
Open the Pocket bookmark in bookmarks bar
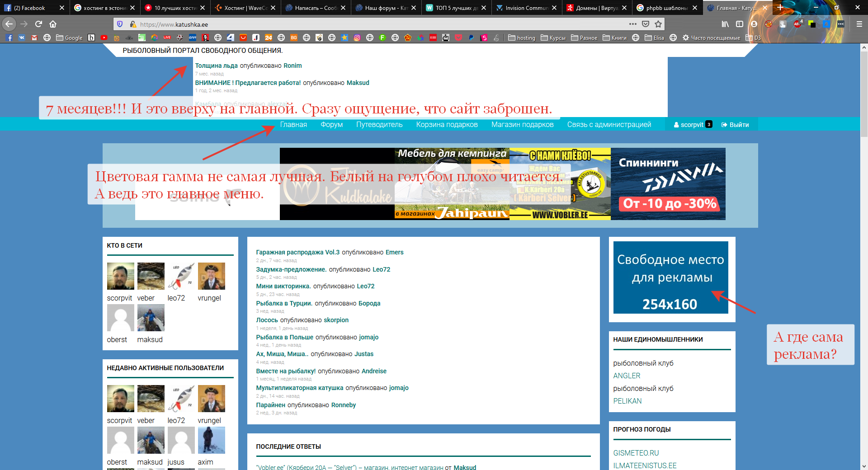pyautogui.click(x=458, y=38)
